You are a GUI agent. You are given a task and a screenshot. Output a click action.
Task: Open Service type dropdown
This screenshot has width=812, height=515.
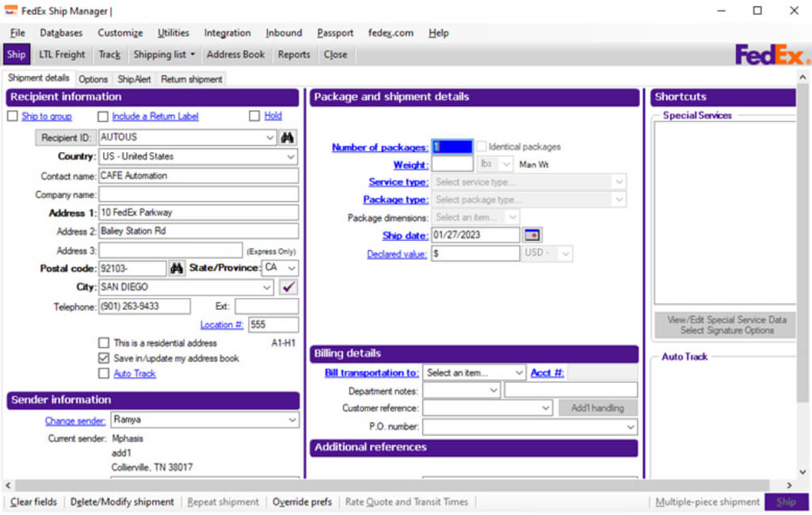pyautogui.click(x=619, y=182)
